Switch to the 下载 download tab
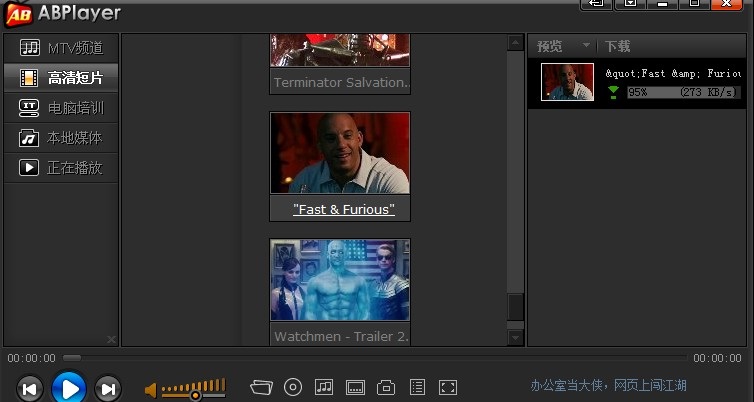This screenshot has height=402, width=754. (617, 47)
